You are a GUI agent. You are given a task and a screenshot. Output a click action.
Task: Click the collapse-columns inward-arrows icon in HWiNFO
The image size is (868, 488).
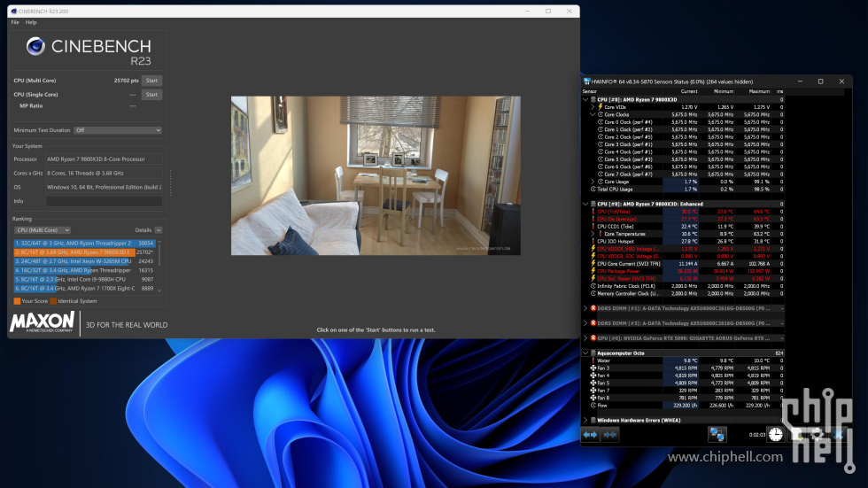click(x=609, y=434)
